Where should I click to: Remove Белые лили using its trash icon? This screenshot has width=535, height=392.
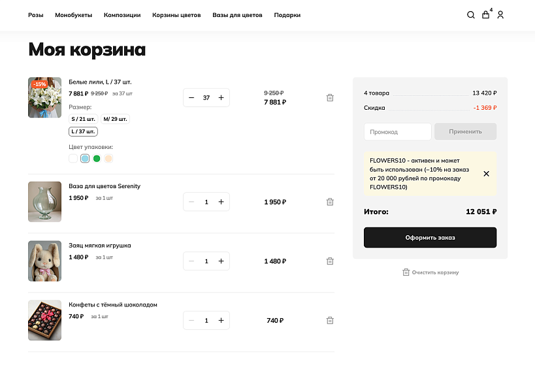[x=330, y=97]
